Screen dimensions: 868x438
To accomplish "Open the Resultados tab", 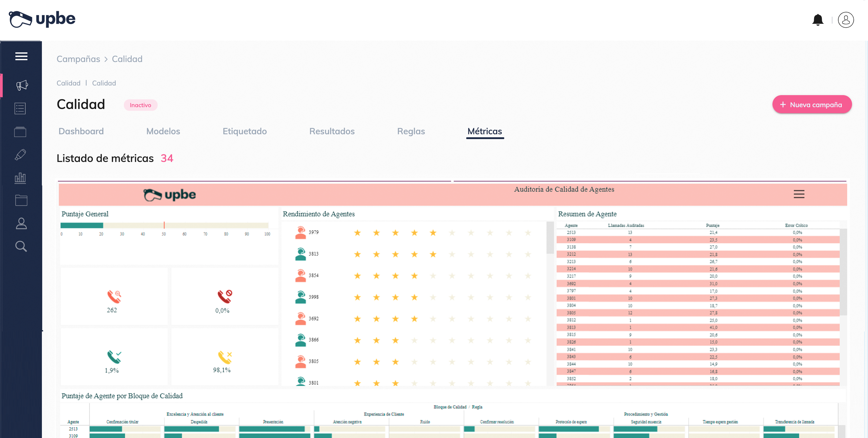I will [x=332, y=131].
